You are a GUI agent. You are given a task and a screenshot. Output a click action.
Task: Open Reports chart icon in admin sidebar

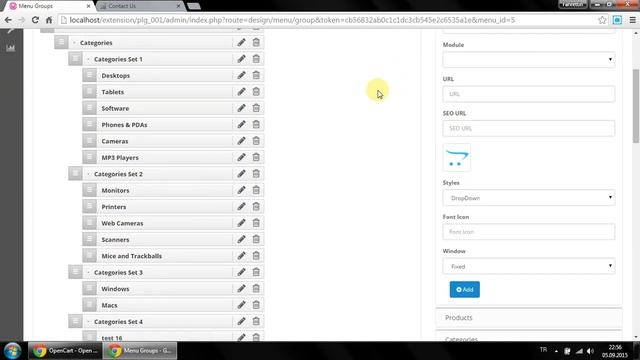point(11,48)
